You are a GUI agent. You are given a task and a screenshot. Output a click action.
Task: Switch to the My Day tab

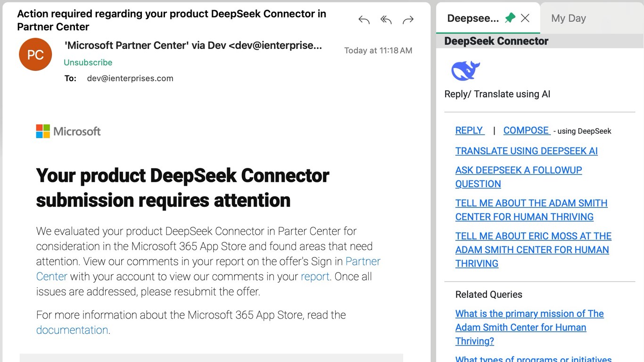point(568,18)
